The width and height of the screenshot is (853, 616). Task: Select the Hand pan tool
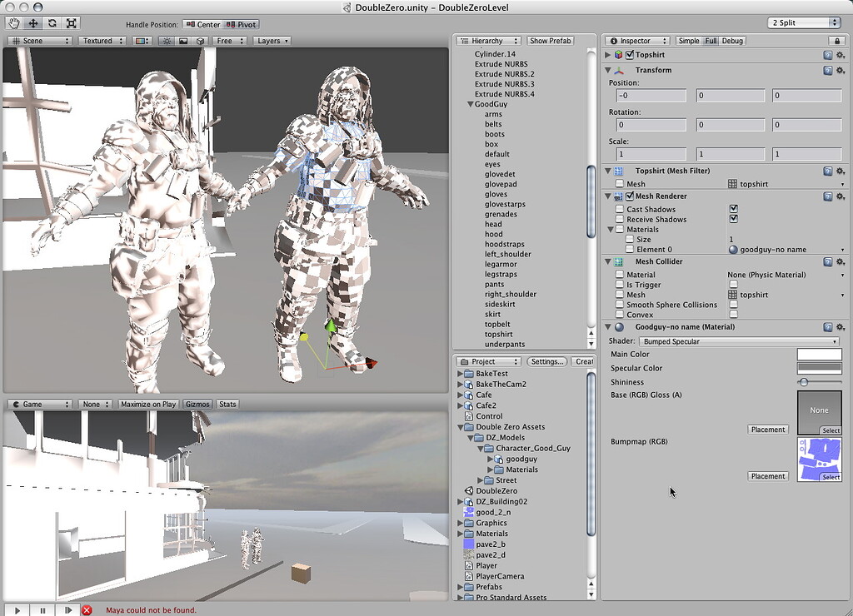pos(13,24)
